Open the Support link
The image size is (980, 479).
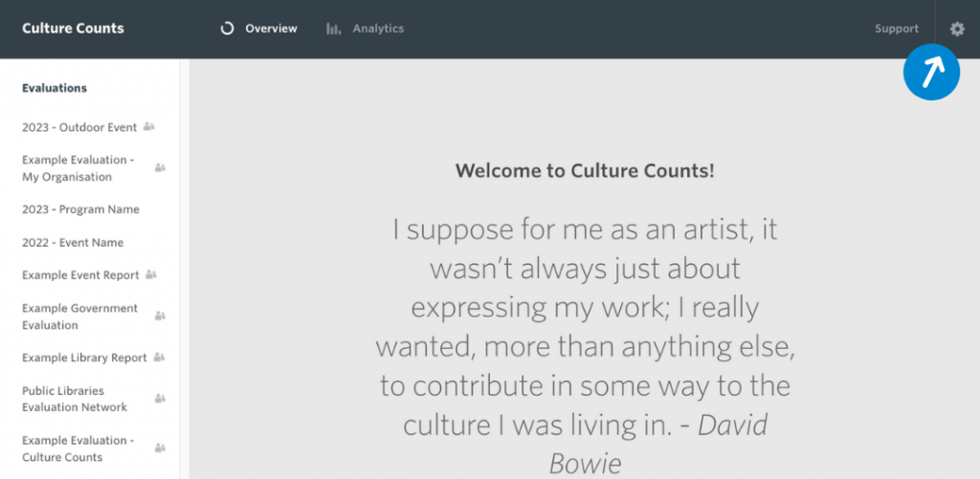tap(896, 29)
